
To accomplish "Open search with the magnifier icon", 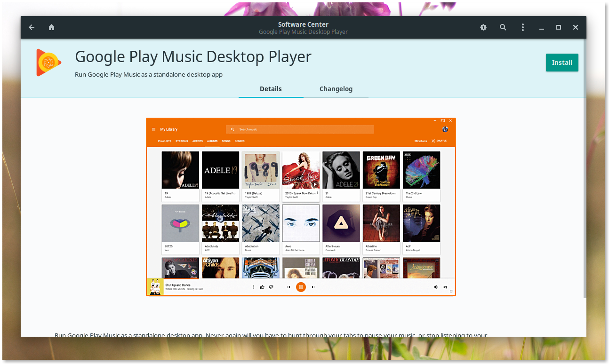I will [503, 27].
